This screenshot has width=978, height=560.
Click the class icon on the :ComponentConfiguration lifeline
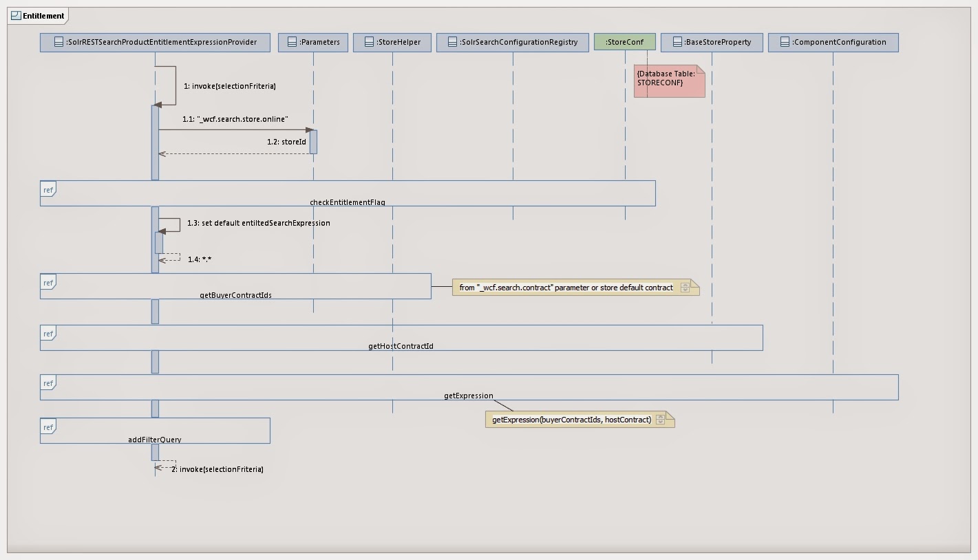783,42
